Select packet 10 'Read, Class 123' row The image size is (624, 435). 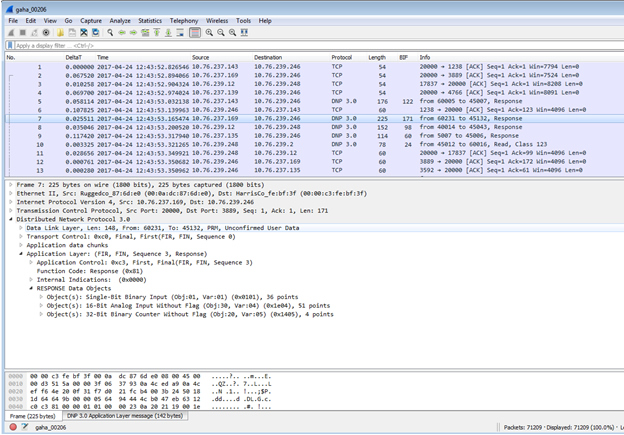click(314, 144)
